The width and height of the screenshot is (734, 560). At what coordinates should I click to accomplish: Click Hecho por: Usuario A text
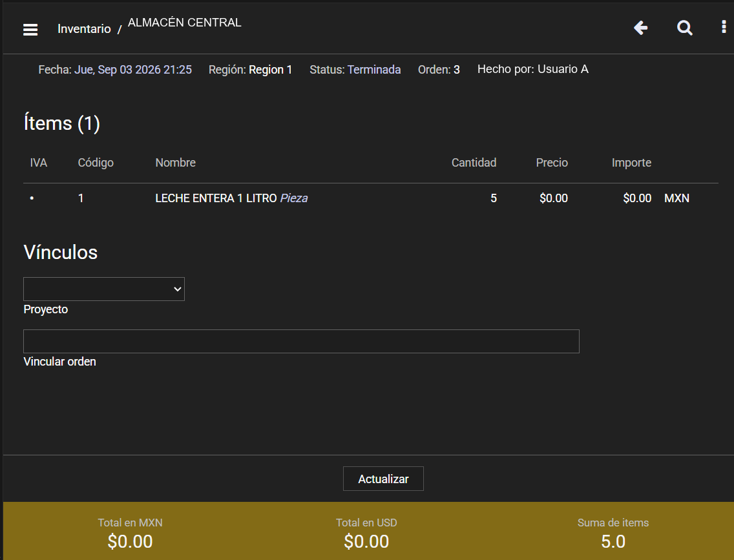tap(532, 69)
